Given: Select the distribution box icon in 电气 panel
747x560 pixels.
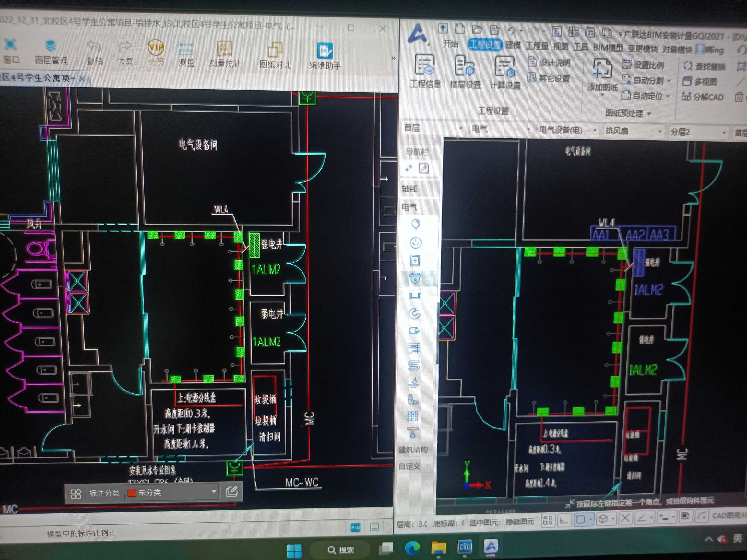Looking at the screenshot, I should (x=415, y=261).
